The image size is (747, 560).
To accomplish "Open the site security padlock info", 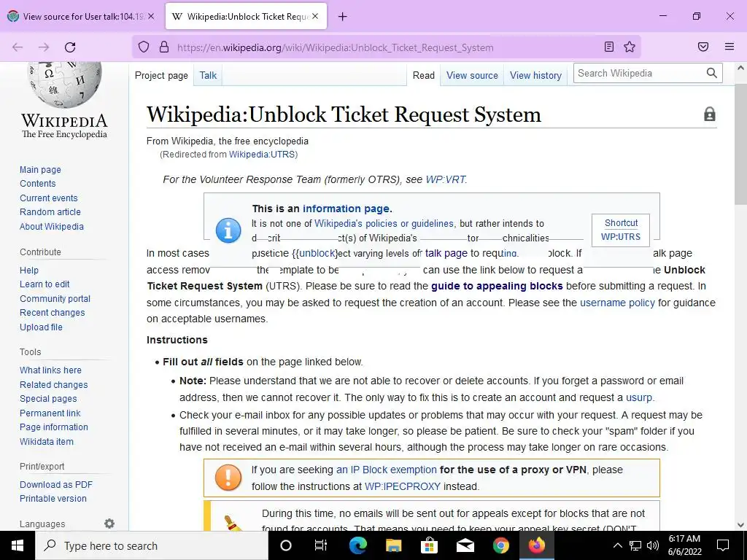I will click(x=164, y=47).
